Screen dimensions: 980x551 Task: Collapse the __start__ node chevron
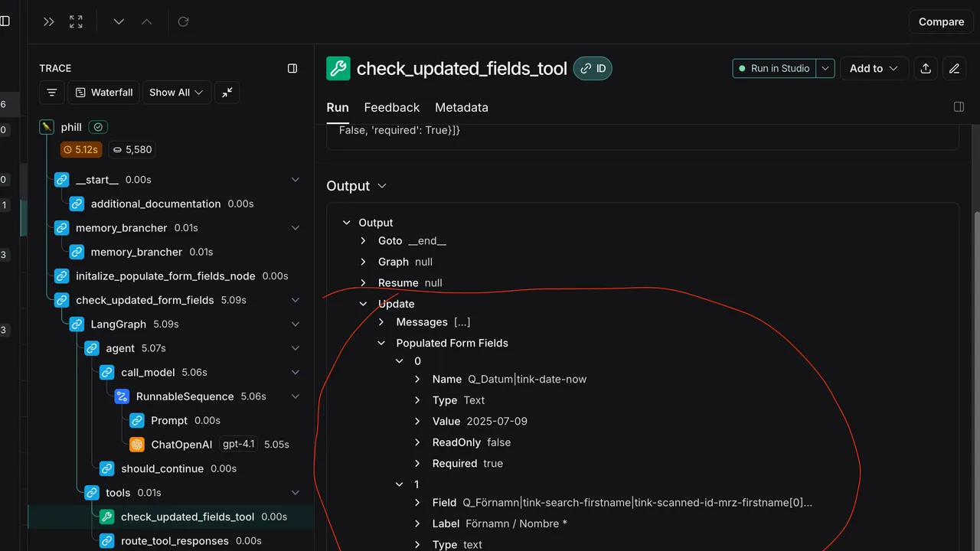(296, 180)
